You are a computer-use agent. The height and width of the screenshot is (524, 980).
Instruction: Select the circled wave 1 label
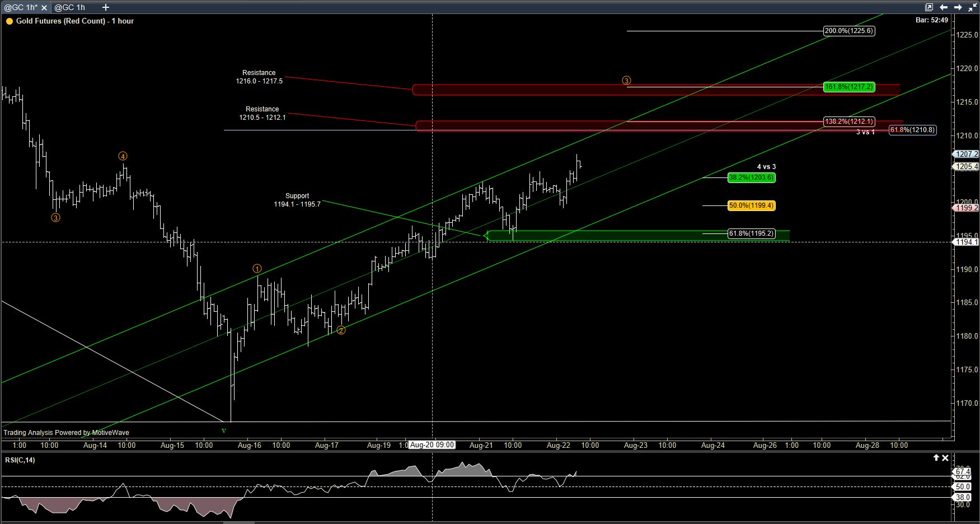[257, 269]
